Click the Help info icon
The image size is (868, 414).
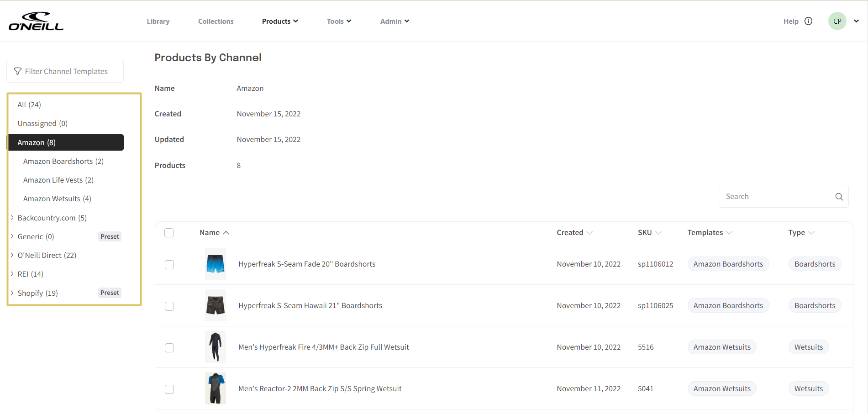[808, 21]
